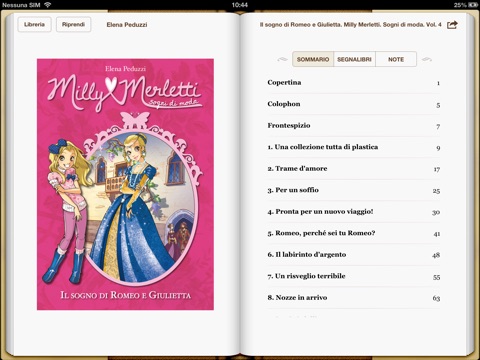This screenshot has width=480, height=360.
Task: Tap the book title header text
Action: click(351, 25)
